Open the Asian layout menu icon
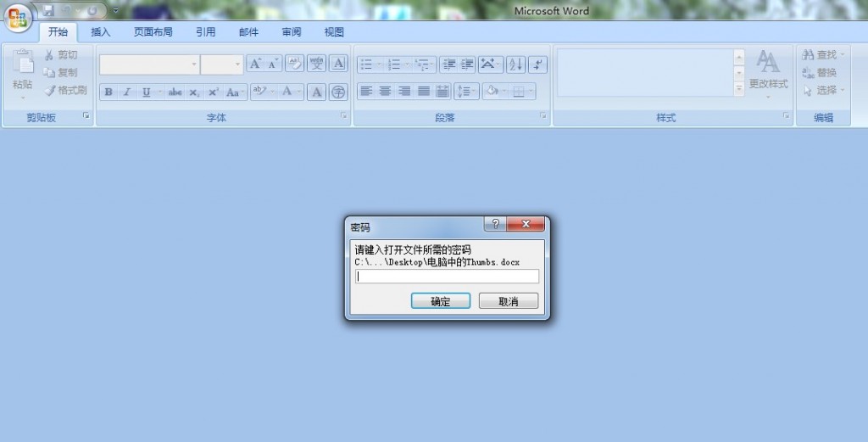Viewport: 868px width, 442px height. [491, 64]
